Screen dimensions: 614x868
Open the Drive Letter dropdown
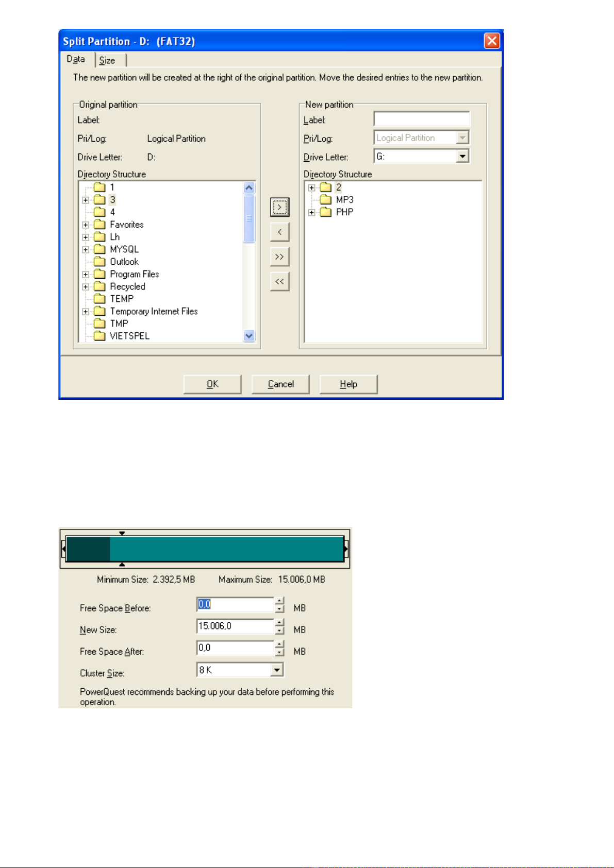coord(462,156)
